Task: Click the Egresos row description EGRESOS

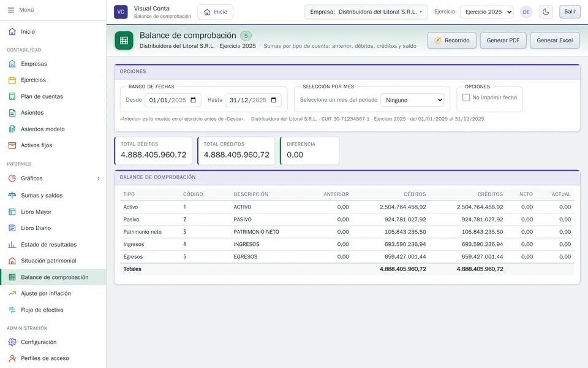Action: pyautogui.click(x=246, y=257)
